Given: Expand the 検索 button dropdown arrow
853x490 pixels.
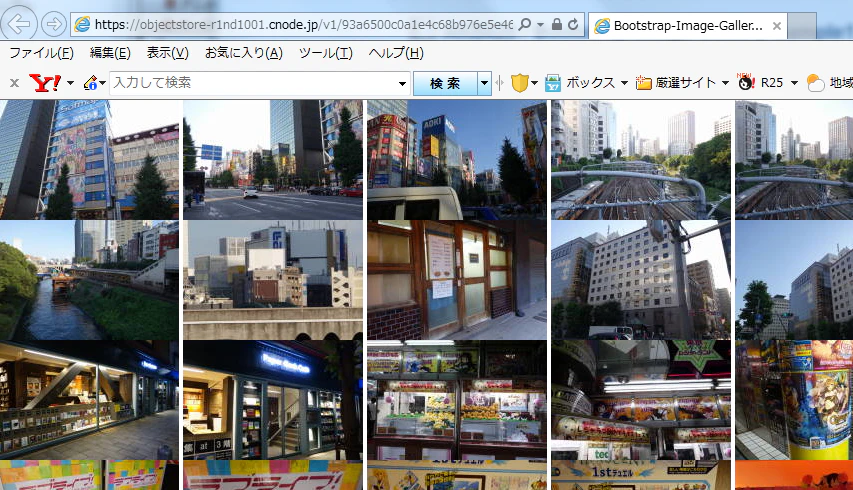Looking at the screenshot, I should (x=484, y=83).
